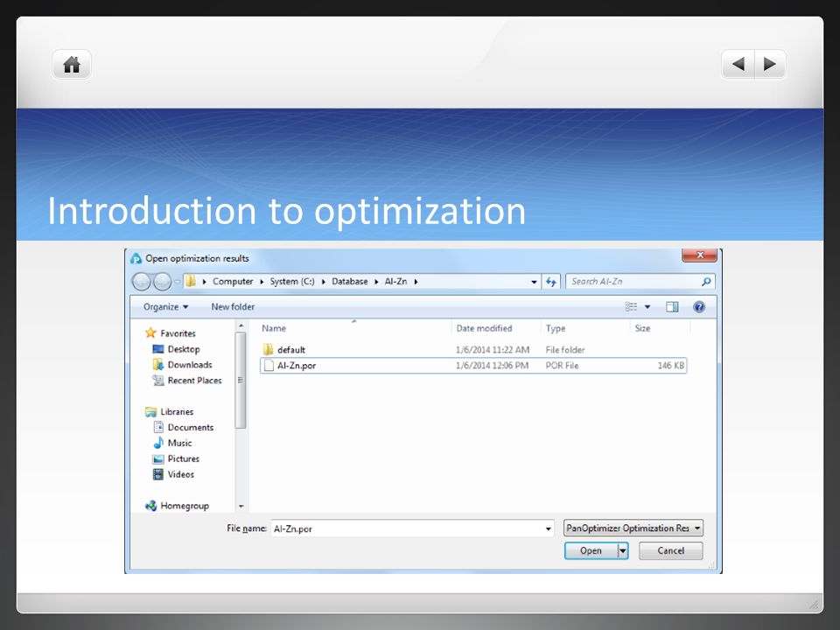The height and width of the screenshot is (630, 840).
Task: Open the File name dropdown arrow
Action: point(549,528)
